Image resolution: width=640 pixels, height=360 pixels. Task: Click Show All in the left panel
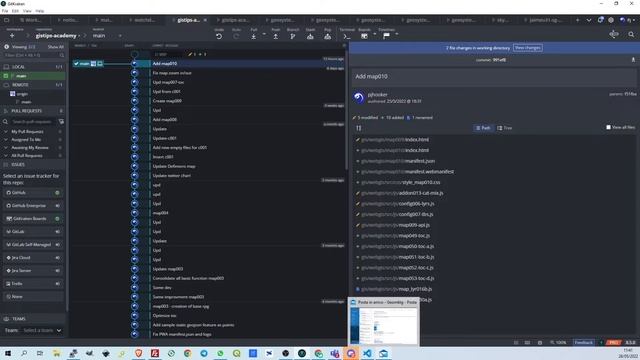56,47
